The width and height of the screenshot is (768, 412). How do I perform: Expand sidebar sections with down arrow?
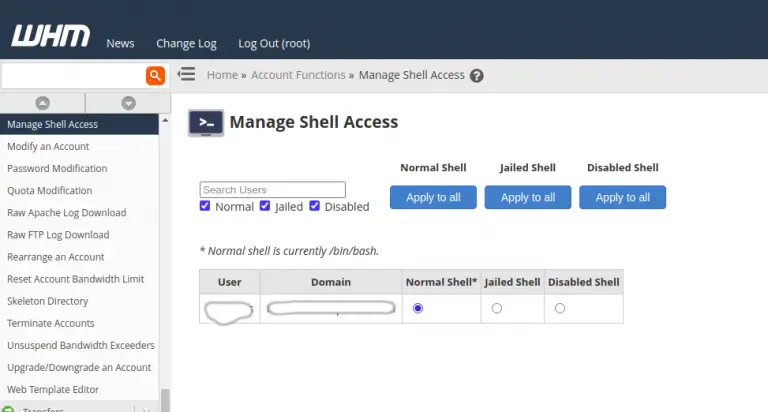[x=128, y=103]
